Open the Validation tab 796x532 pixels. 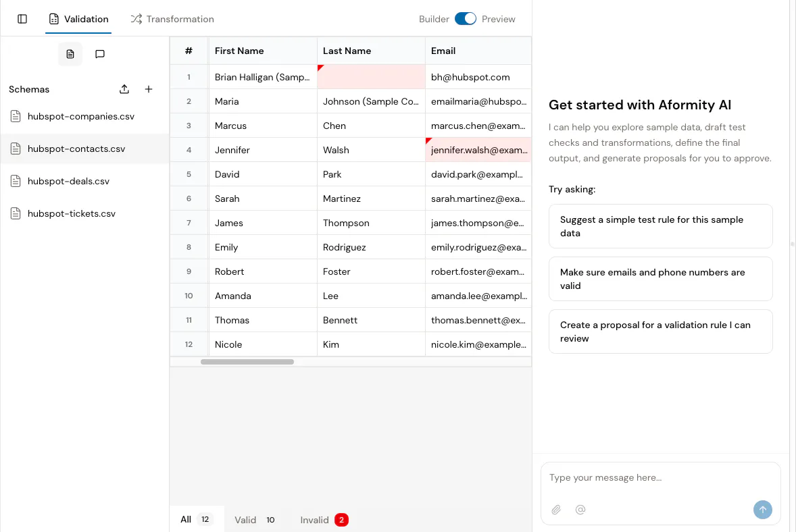78,19
